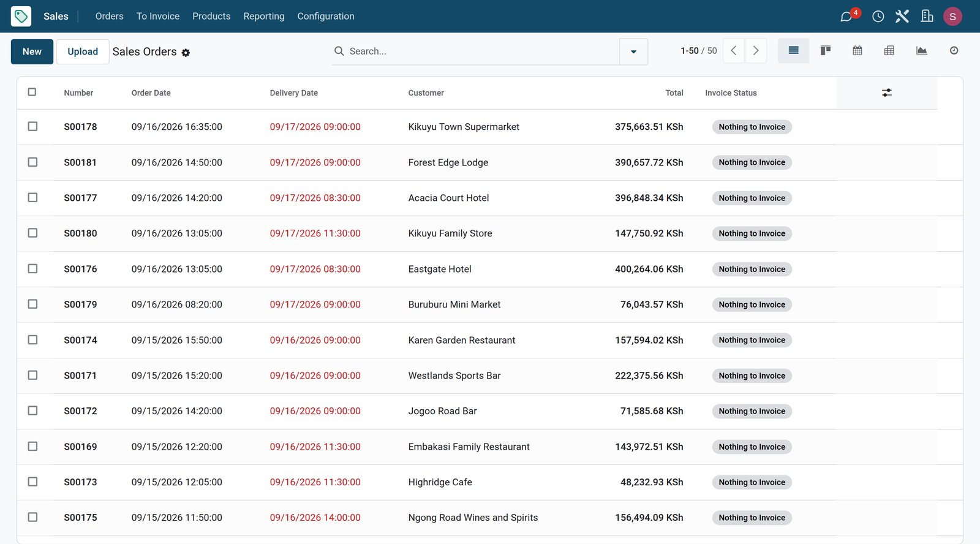This screenshot has width=980, height=544.
Task: Open the Products menu
Action: [211, 17]
